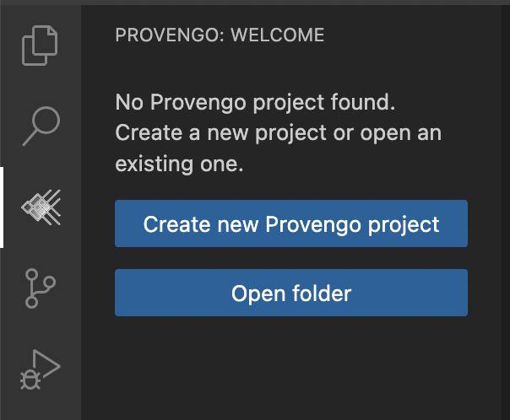Click the "Create a new project or open an" line
The height and width of the screenshot is (420, 510).
click(278, 134)
